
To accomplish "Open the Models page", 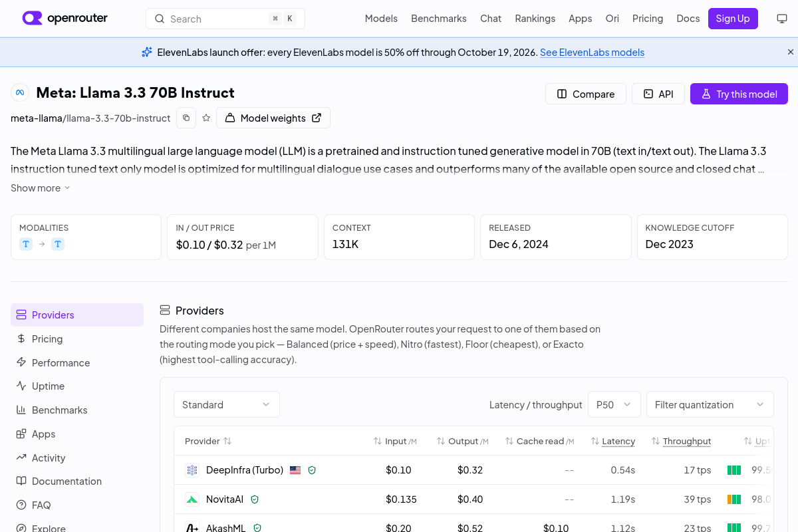I will [x=381, y=19].
